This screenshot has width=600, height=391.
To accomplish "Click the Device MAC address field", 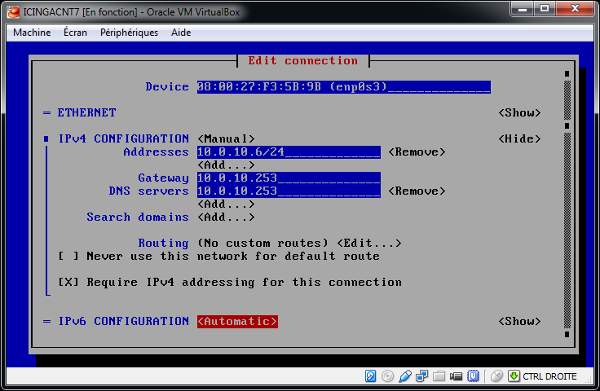I will (344, 87).
